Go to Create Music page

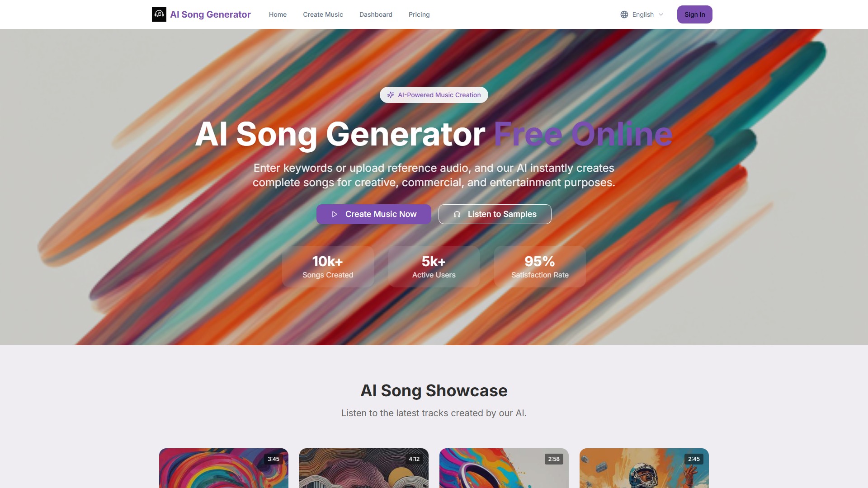[x=323, y=14]
